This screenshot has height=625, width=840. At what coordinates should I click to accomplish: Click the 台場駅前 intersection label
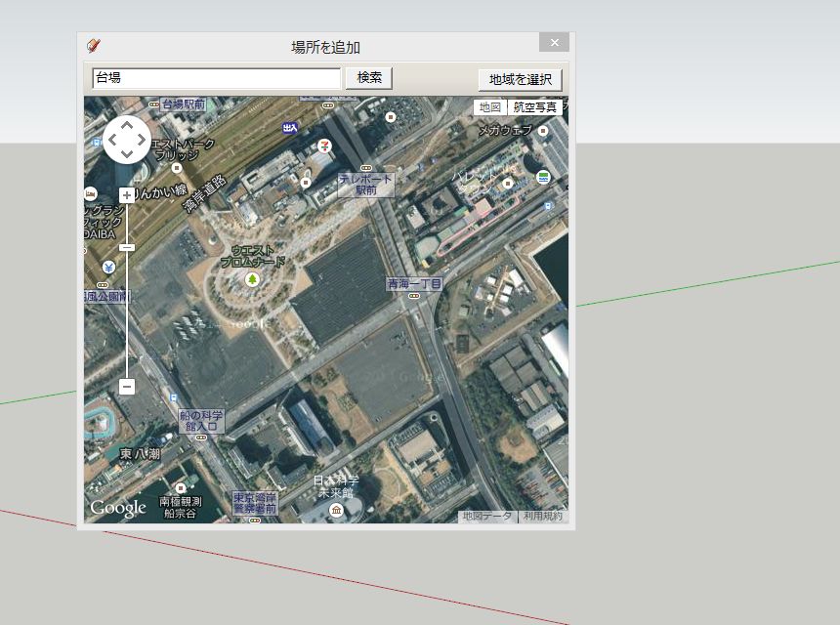coord(184,104)
